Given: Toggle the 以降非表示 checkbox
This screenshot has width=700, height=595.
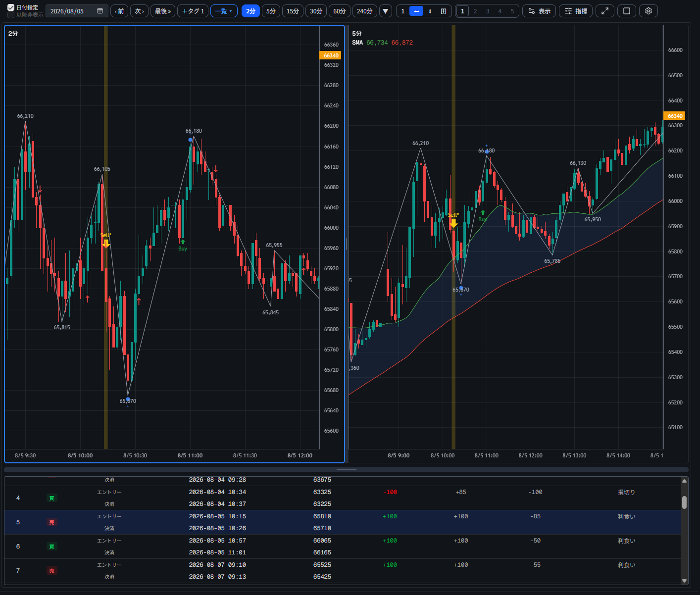Looking at the screenshot, I should click(11, 15).
